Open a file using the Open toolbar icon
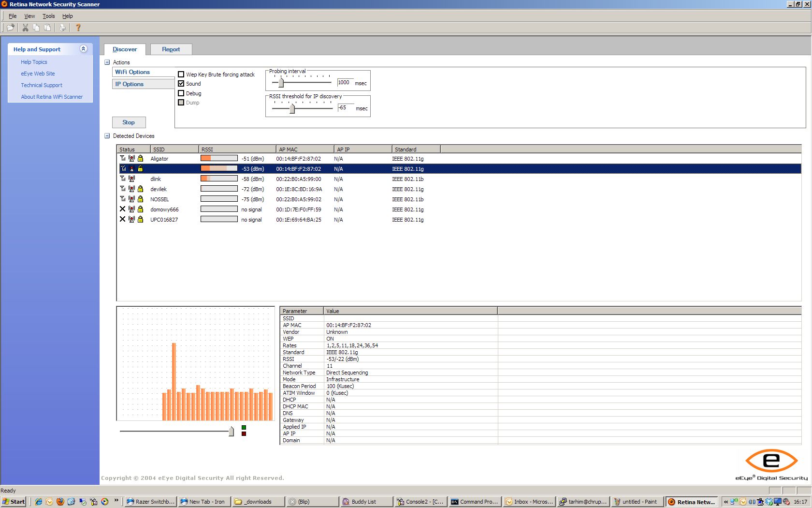 pos(10,28)
